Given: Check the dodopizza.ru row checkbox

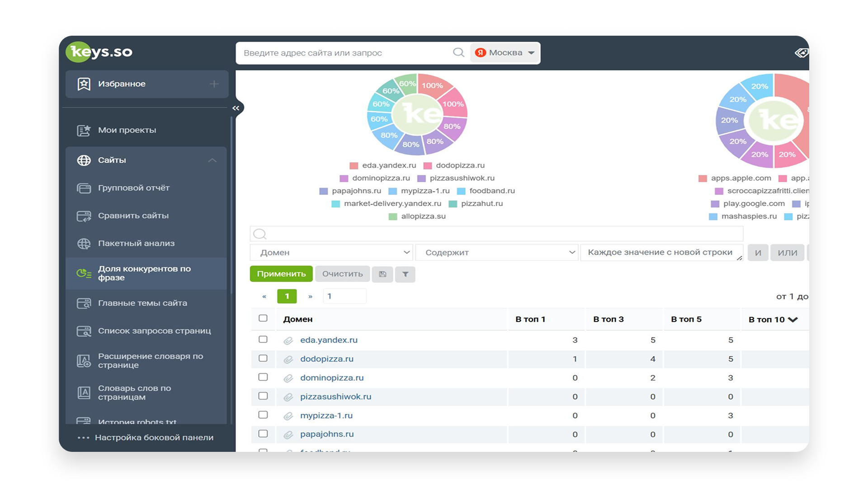Looking at the screenshot, I should click(x=263, y=358).
